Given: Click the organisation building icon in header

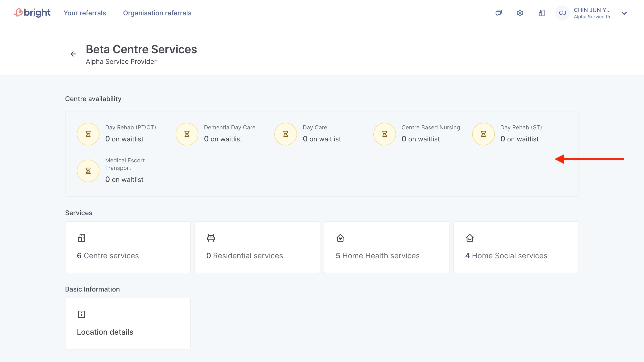Looking at the screenshot, I should (x=541, y=13).
